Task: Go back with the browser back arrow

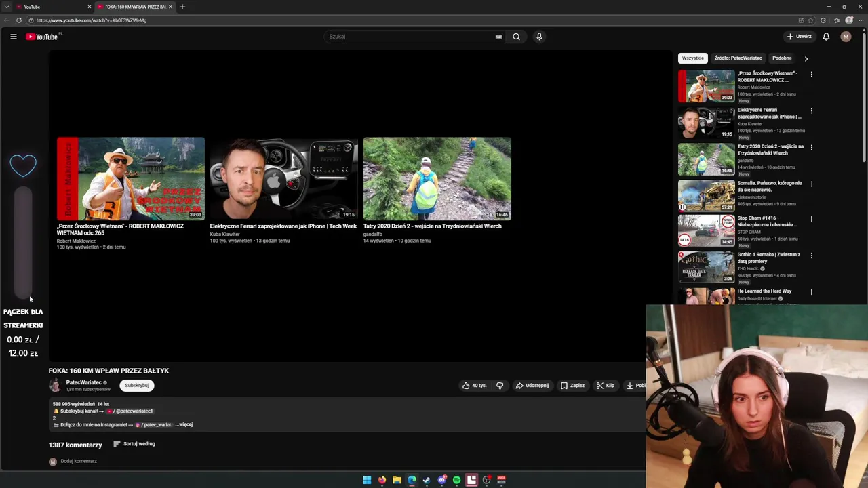Action: pyautogui.click(x=7, y=20)
